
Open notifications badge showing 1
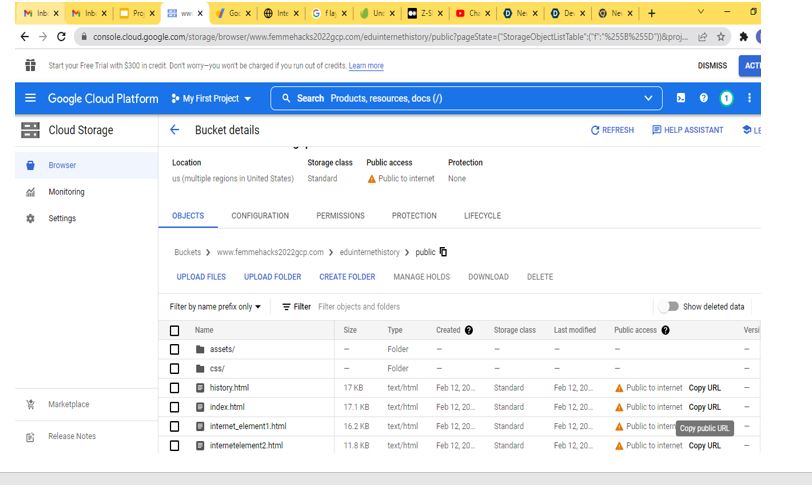tap(726, 98)
